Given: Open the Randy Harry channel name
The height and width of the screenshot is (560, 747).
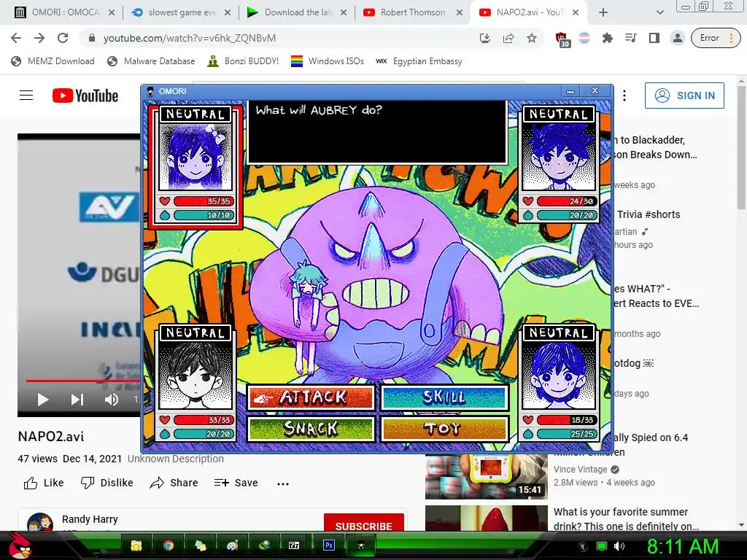Looking at the screenshot, I should (x=90, y=519).
